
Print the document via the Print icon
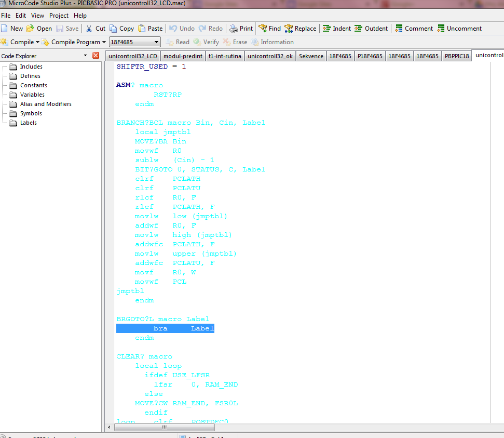point(234,29)
